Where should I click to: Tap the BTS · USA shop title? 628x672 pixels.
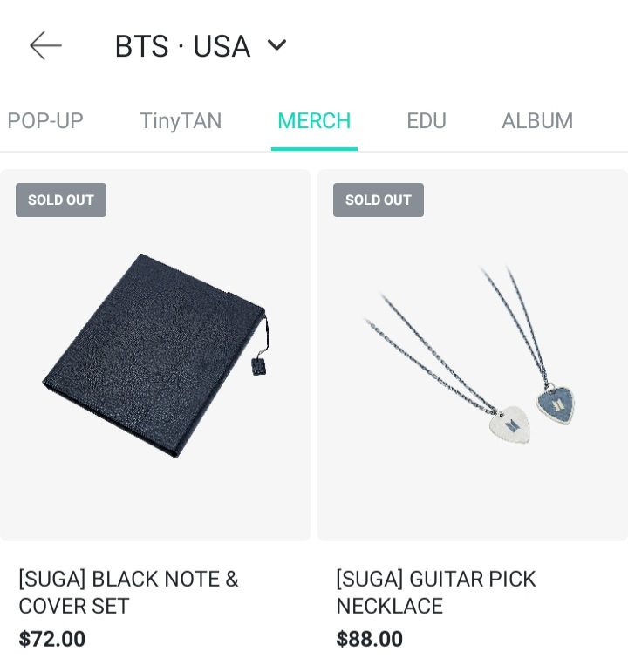pos(182,46)
